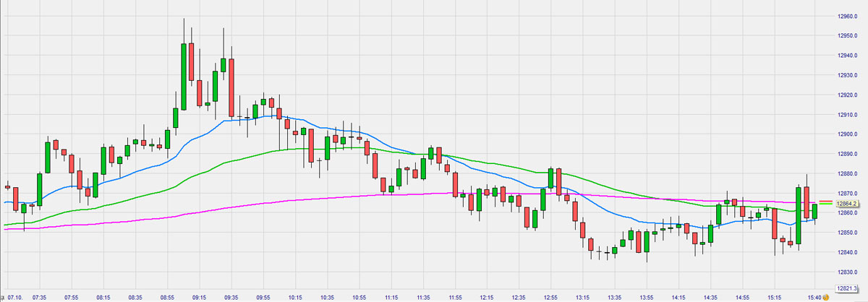The height and width of the screenshot is (302, 868).
Task: Click the blue moving average line above 09:55
Action: (263, 116)
